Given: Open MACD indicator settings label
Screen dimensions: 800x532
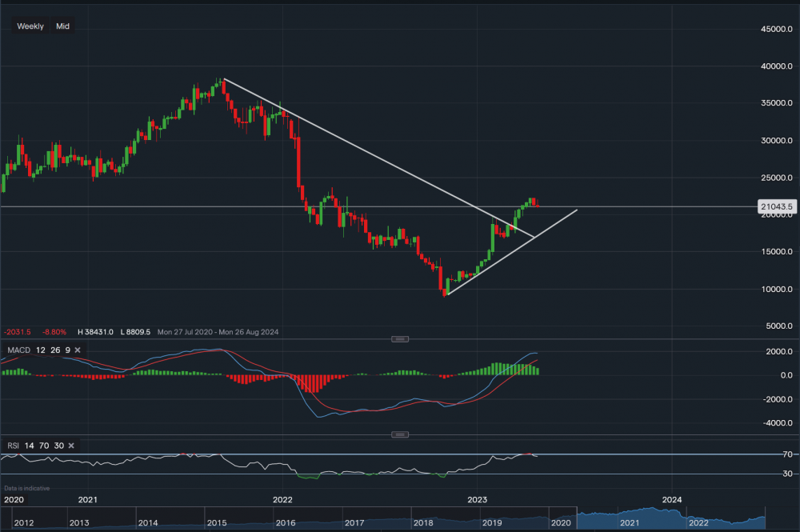Looking at the screenshot, I should (x=18, y=350).
